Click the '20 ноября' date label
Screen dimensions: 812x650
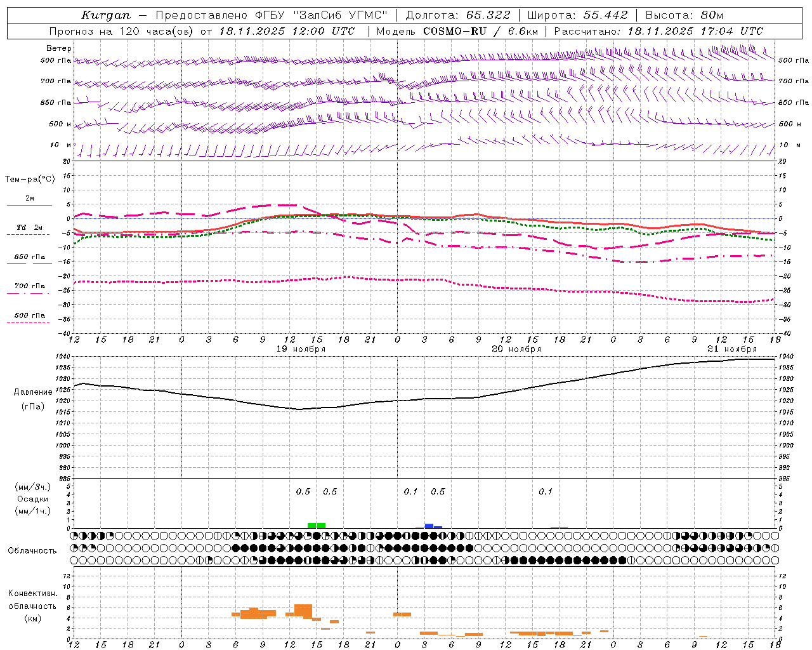[x=516, y=349]
